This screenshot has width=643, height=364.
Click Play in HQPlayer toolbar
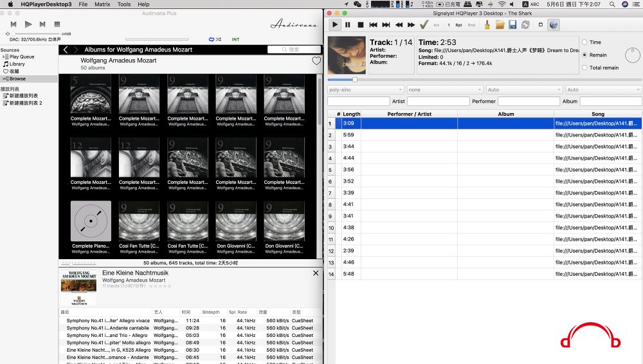pos(334,25)
